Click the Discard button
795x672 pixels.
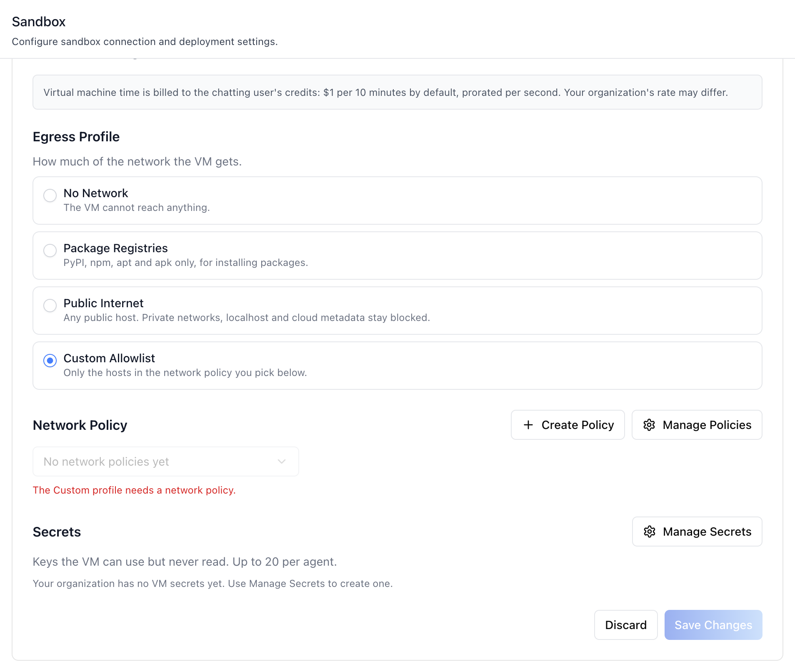[626, 625]
